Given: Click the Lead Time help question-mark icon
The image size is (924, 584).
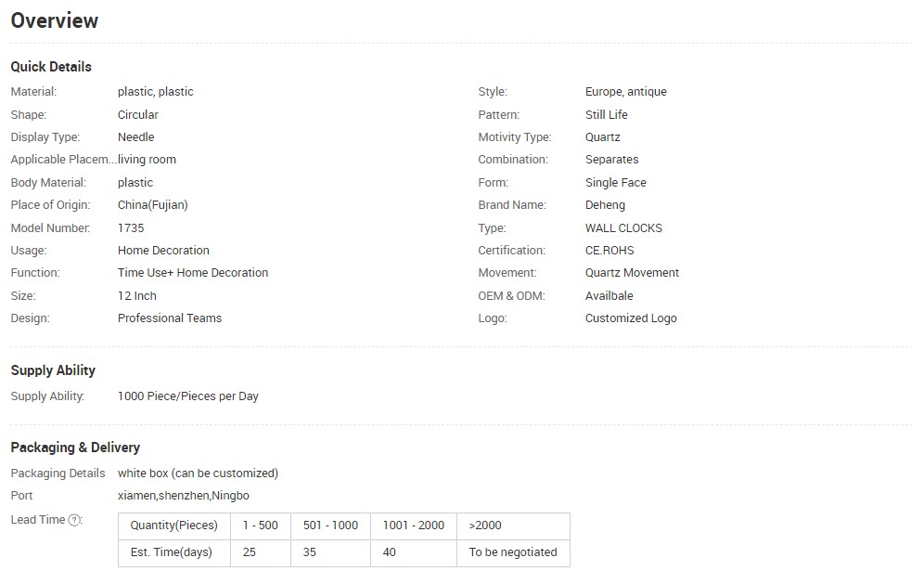Looking at the screenshot, I should pyautogui.click(x=74, y=520).
